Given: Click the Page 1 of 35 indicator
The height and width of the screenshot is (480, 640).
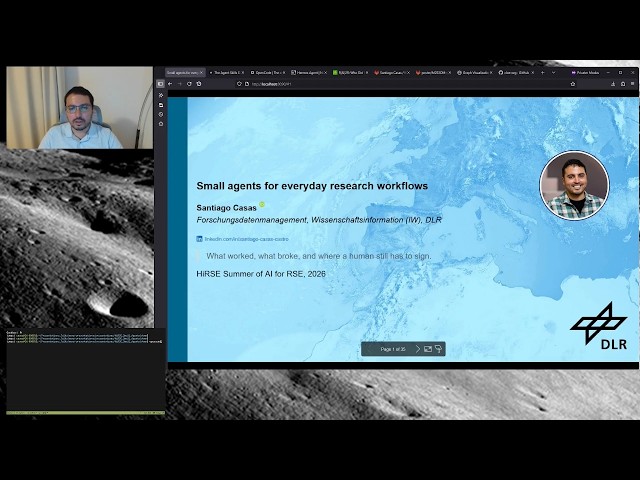Looking at the screenshot, I should coord(393,349).
